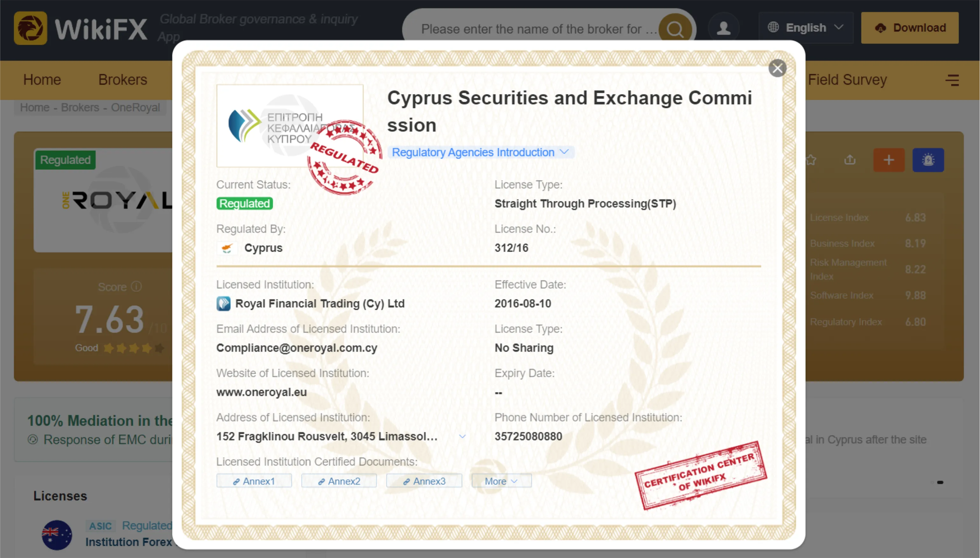The image size is (980, 558).
Task: Close the license certificate popup
Action: coord(777,68)
